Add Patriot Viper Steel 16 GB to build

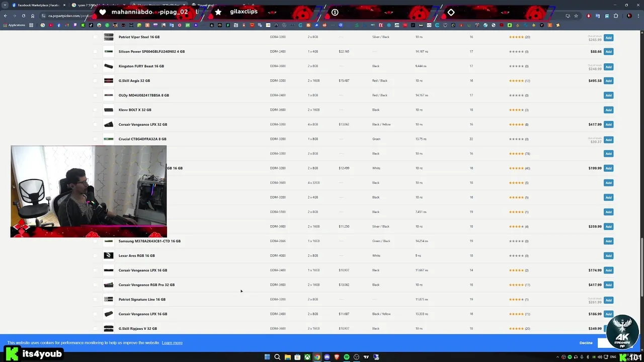(608, 38)
